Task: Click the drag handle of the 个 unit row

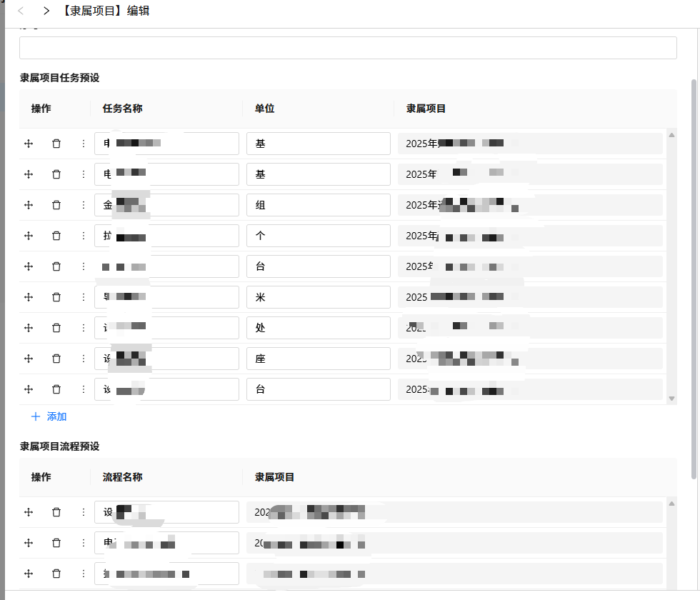Action: pos(29,236)
